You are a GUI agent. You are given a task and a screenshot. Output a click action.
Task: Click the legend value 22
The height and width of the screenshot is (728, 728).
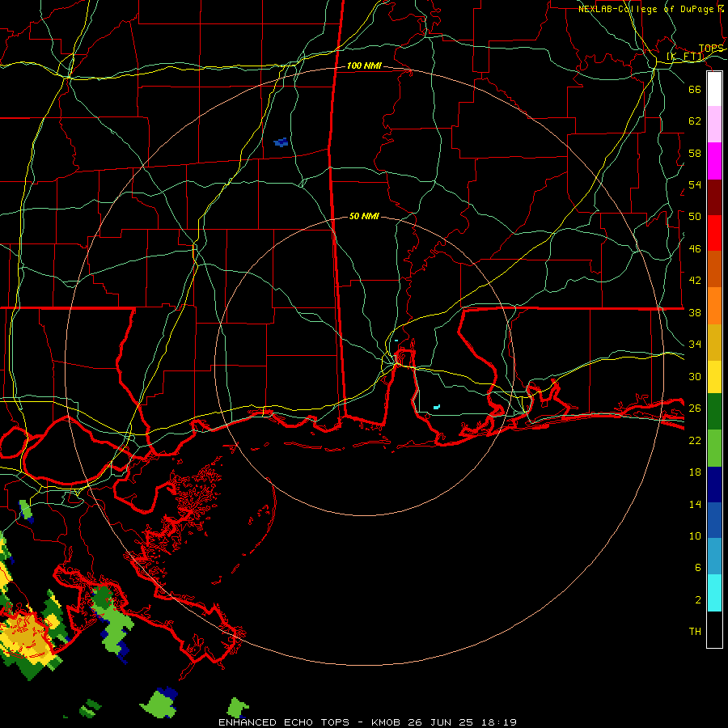tap(695, 440)
